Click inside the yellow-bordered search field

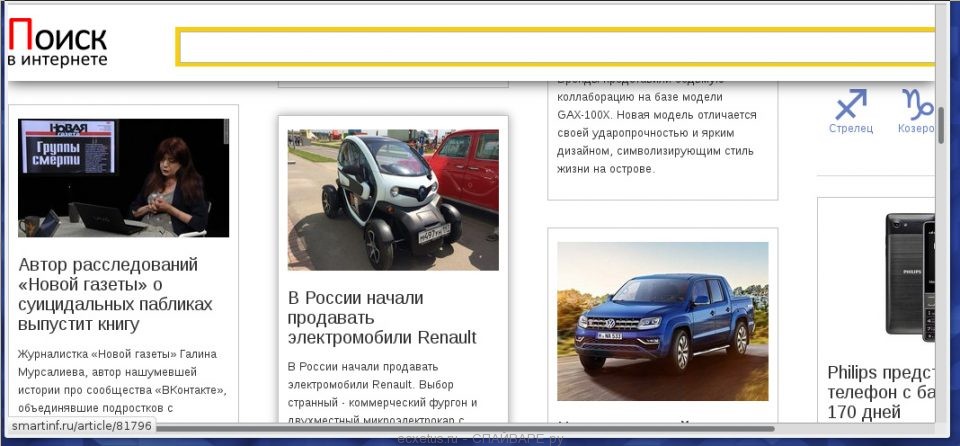pyautogui.click(x=555, y=47)
